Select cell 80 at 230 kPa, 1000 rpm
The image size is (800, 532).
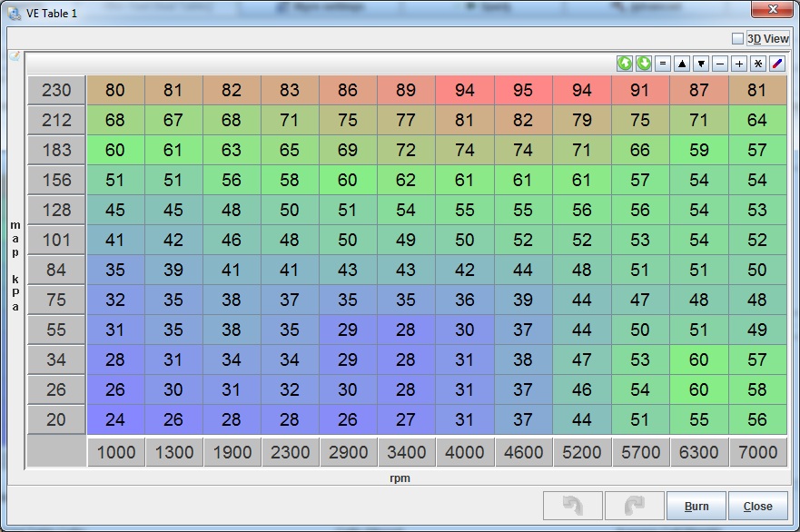115,90
